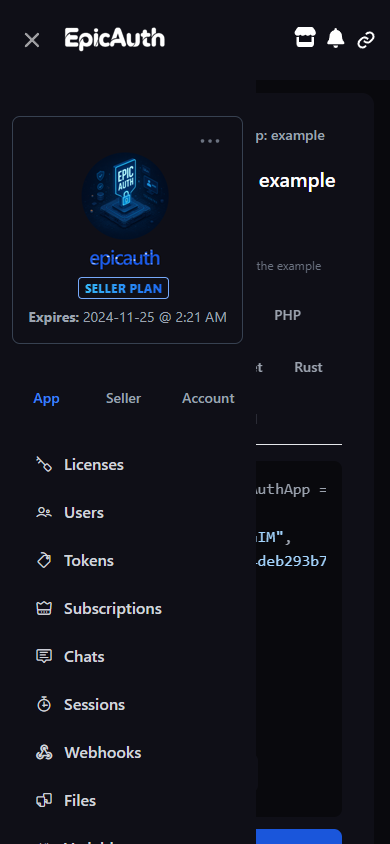The image size is (390, 844).
Task: Click the Chats message icon
Action: tap(44, 656)
